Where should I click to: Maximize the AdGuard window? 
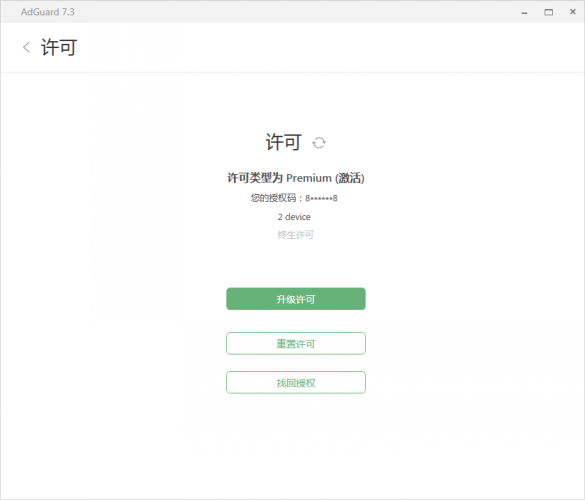[x=548, y=12]
